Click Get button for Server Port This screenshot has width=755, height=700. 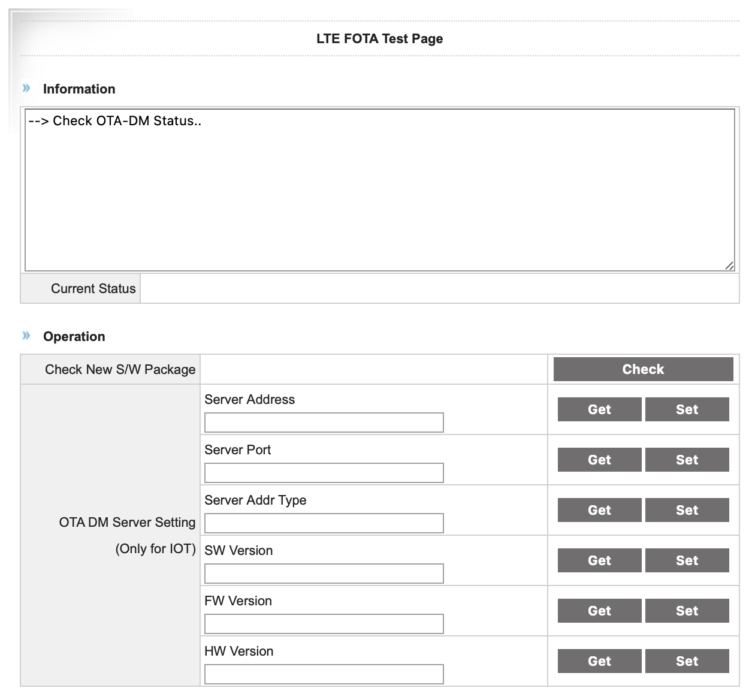click(599, 460)
